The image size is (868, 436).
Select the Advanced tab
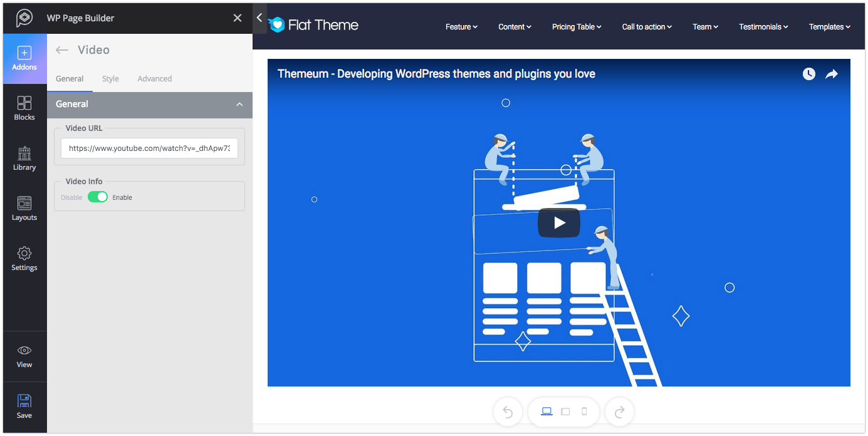155,79
